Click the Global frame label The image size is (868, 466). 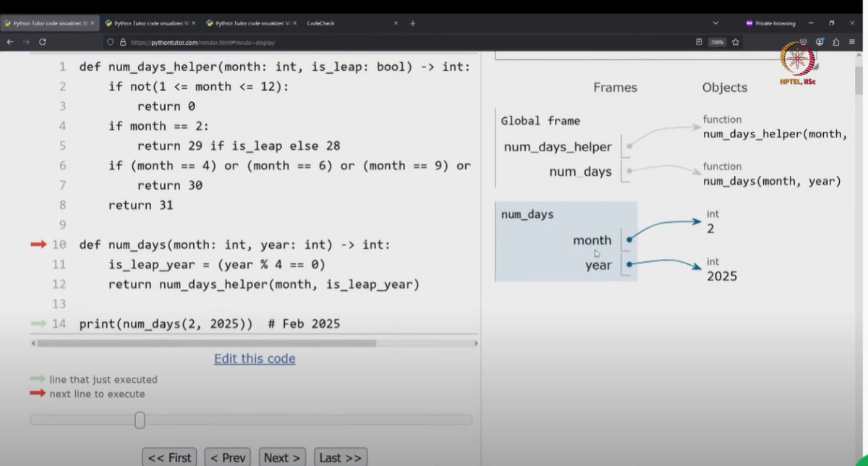540,121
